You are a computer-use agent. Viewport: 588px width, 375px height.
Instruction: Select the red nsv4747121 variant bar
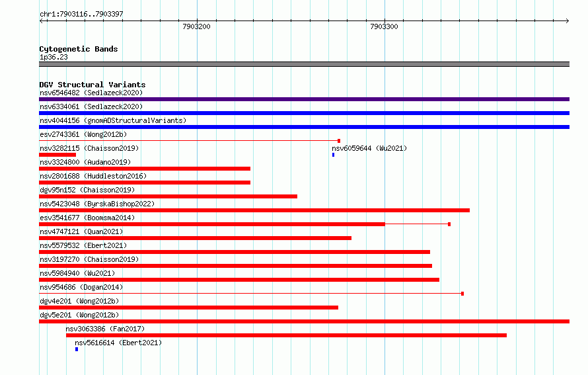pyautogui.click(x=195, y=238)
